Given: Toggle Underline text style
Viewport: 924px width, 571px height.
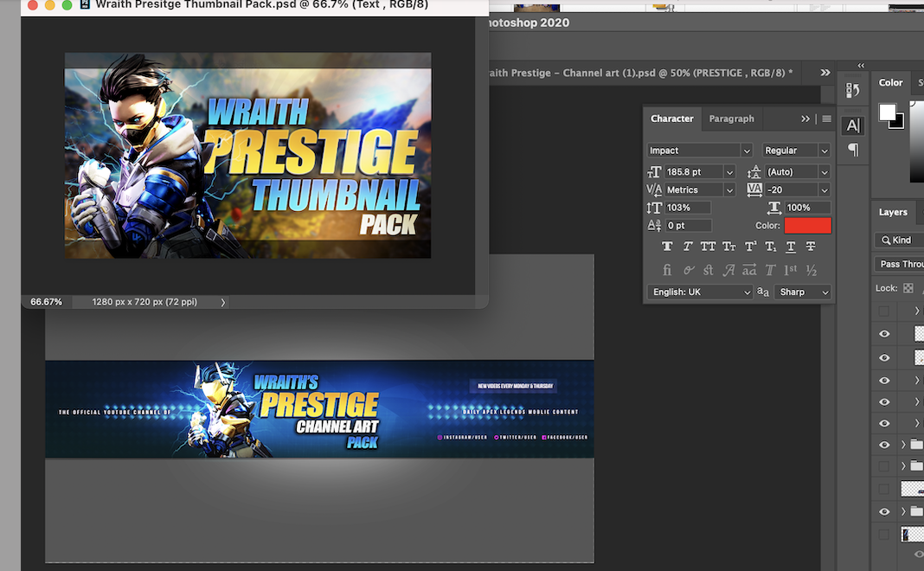Looking at the screenshot, I should click(x=791, y=247).
